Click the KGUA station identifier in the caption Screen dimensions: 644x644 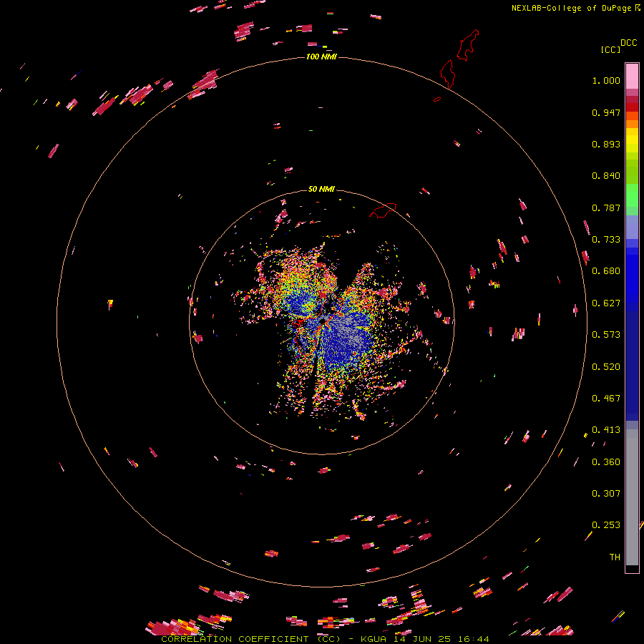[373, 639]
